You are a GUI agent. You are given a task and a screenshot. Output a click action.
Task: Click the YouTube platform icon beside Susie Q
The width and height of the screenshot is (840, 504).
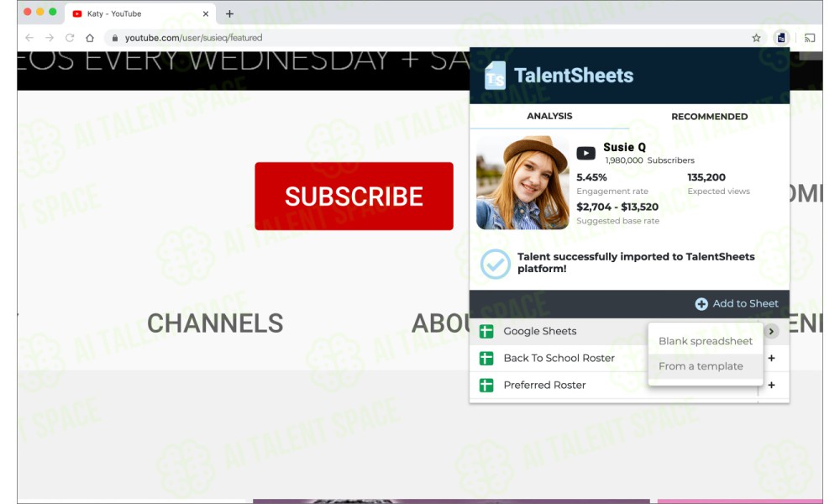click(x=585, y=154)
